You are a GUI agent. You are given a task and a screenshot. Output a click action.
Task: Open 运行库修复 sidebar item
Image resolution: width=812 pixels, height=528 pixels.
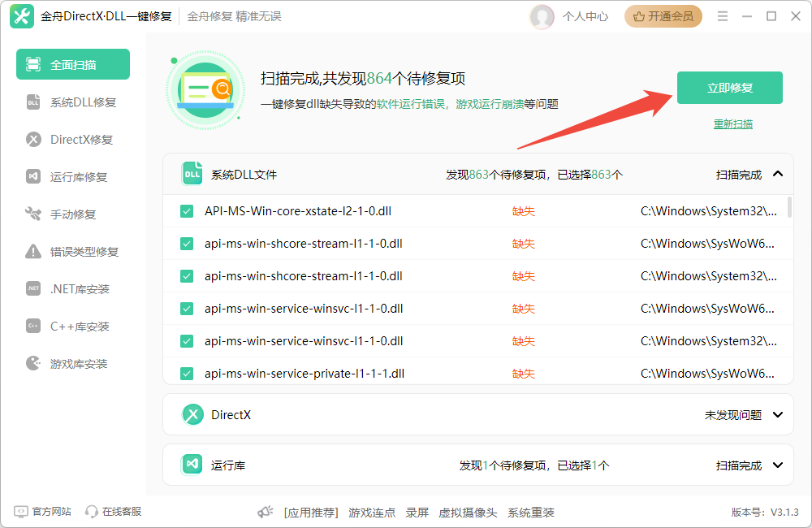(73, 177)
